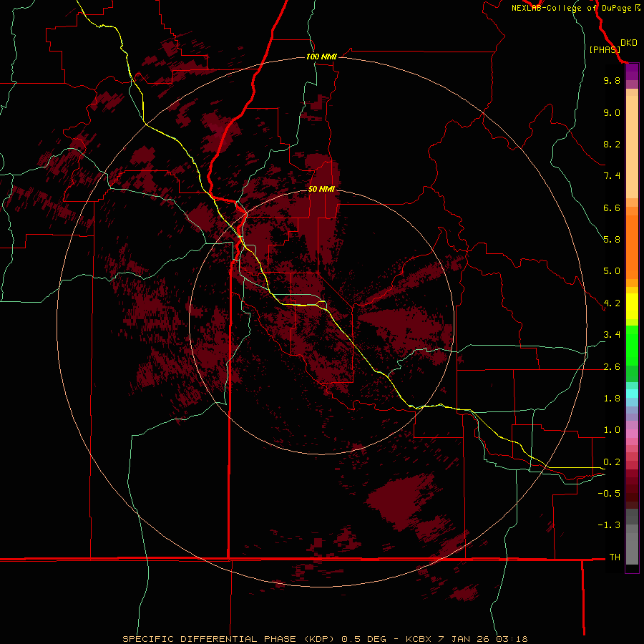Image resolution: width=644 pixels, height=644 pixels.
Task: Click the "100 NMI" range ring label
Action: point(321,57)
